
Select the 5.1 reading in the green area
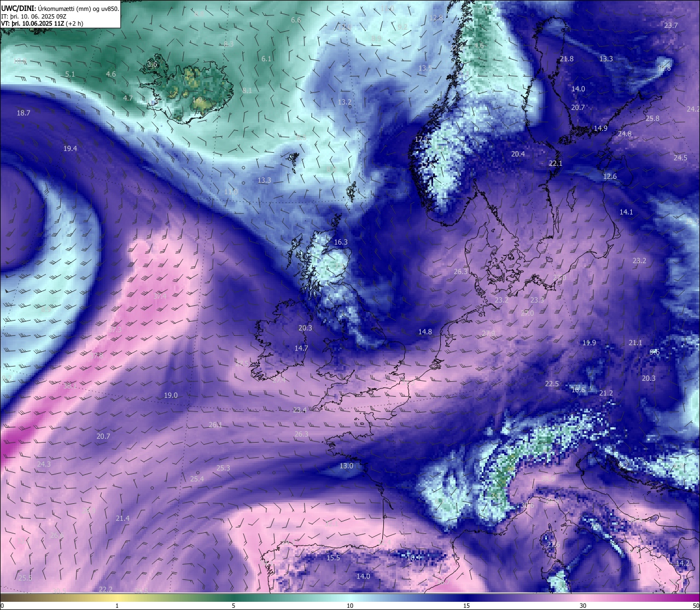coord(70,74)
